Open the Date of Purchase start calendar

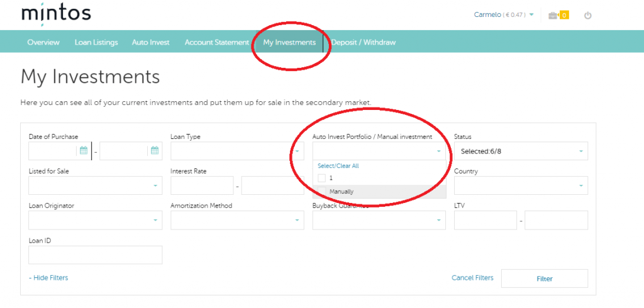pyautogui.click(x=83, y=151)
